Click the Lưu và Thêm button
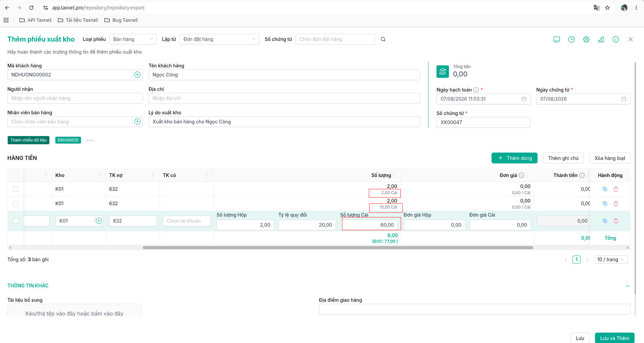The image size is (644, 343). tap(614, 338)
